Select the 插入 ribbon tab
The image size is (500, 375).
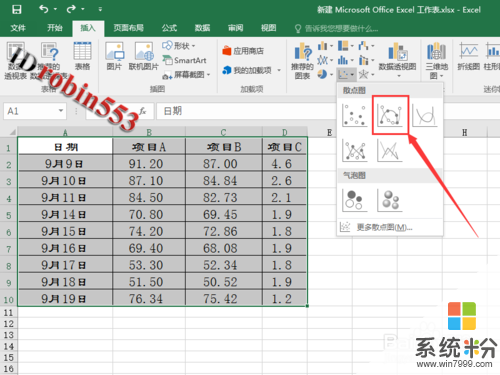[x=88, y=28]
